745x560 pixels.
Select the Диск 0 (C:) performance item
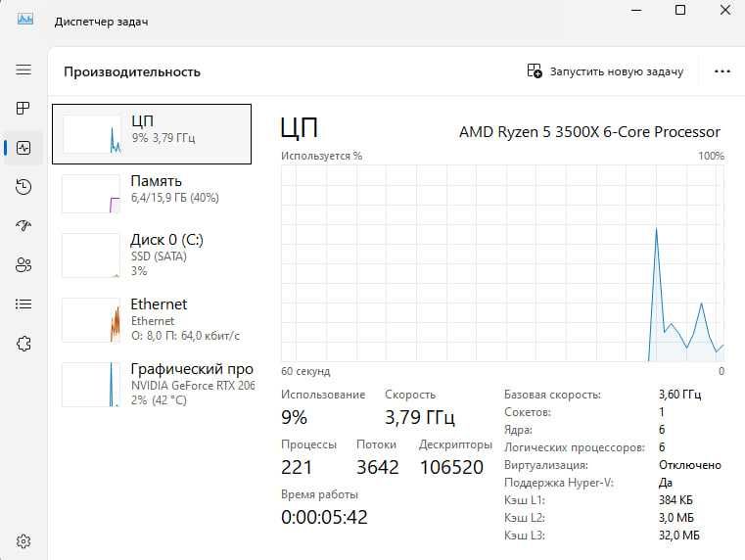pos(152,256)
